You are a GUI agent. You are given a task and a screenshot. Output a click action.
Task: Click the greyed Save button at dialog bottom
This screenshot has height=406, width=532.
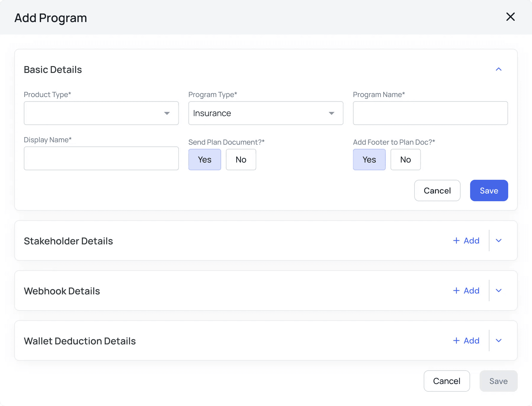point(498,381)
